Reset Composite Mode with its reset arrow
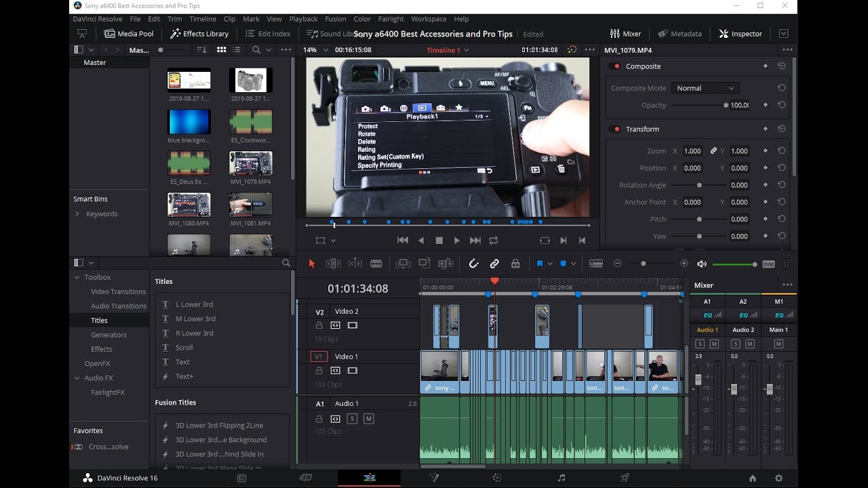Image resolution: width=868 pixels, height=488 pixels. pos(781,88)
